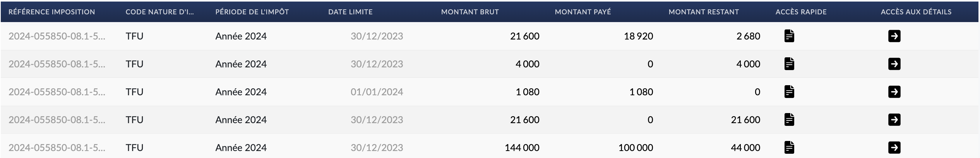The width and height of the screenshot is (980, 158).
Task: Click the first row's imposition reference
Action: click(x=57, y=36)
